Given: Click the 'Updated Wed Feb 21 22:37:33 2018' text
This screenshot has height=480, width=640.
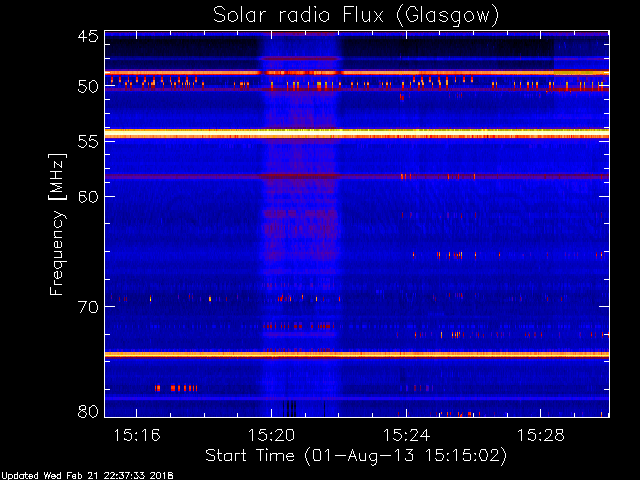Looking at the screenshot, I should pos(87,476).
